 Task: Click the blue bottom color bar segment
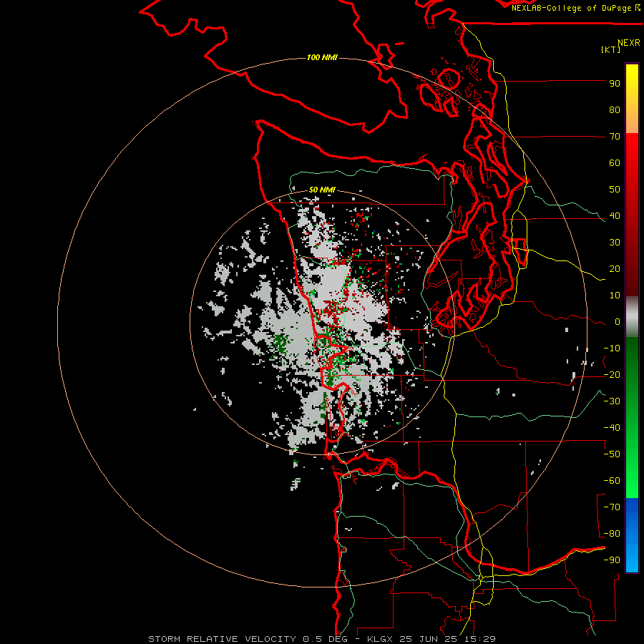[632, 535]
